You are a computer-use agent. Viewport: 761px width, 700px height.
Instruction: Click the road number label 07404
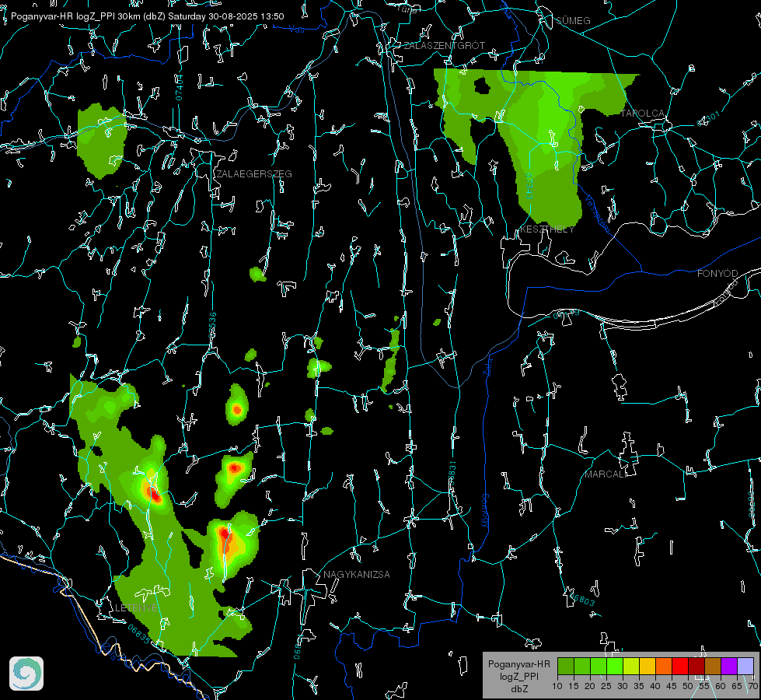pyautogui.click(x=180, y=87)
